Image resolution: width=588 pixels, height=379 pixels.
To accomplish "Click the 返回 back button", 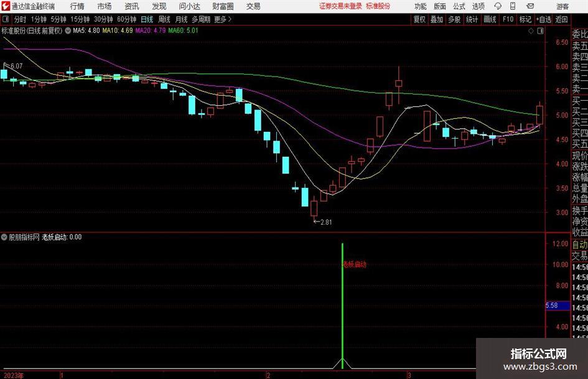I will pos(561,19).
